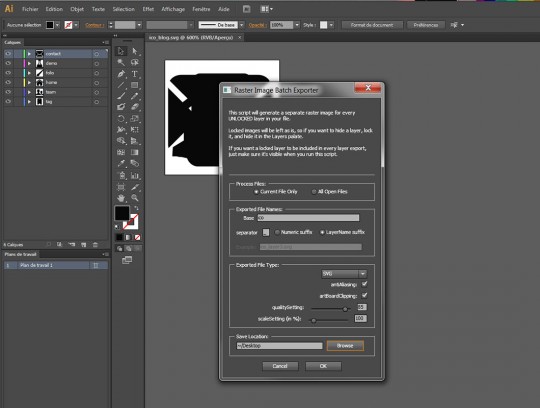Select the Artboard tool
540x408 pixels.
pyautogui.click(x=121, y=187)
